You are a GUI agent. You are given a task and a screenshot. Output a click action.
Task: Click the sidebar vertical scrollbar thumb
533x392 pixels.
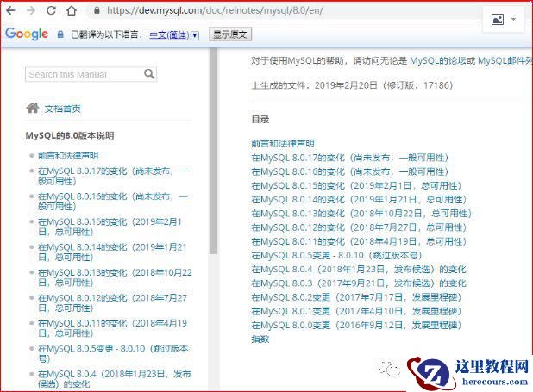tap(214, 151)
